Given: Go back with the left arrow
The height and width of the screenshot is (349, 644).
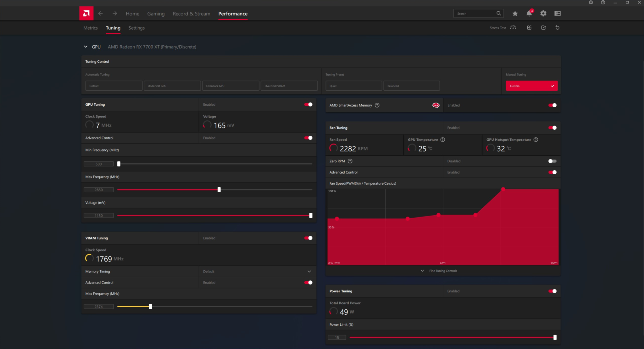Looking at the screenshot, I should pos(100,14).
